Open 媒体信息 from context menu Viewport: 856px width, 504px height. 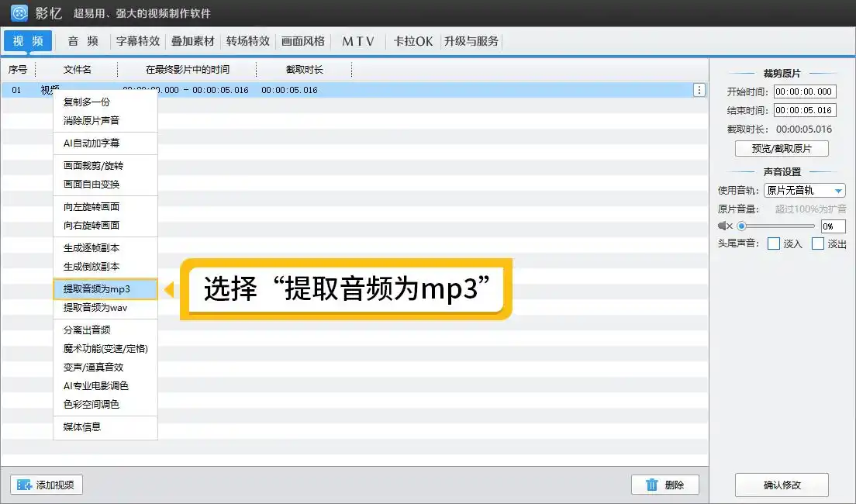(x=105, y=427)
